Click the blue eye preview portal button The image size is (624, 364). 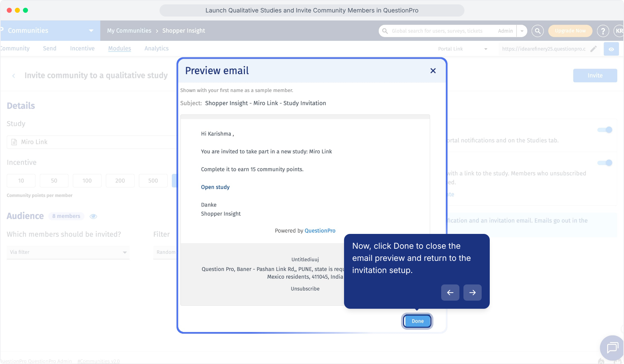coord(611,49)
